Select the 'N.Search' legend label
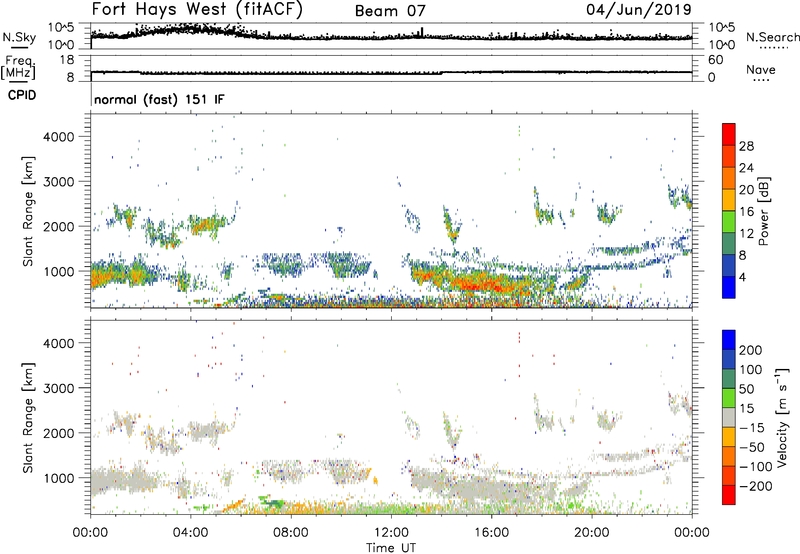Screen dimensions: 800x554 point(772,37)
